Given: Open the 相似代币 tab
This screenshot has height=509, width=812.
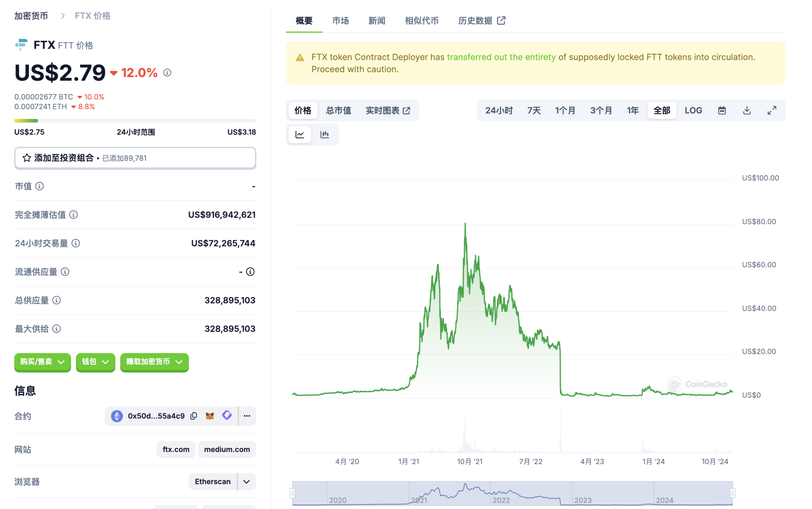Looking at the screenshot, I should pyautogui.click(x=422, y=21).
